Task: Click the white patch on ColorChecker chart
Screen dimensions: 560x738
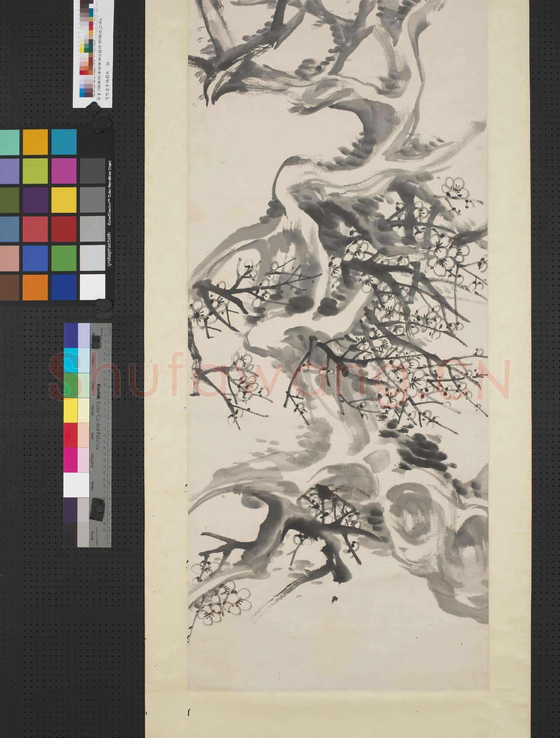Action: point(93,287)
